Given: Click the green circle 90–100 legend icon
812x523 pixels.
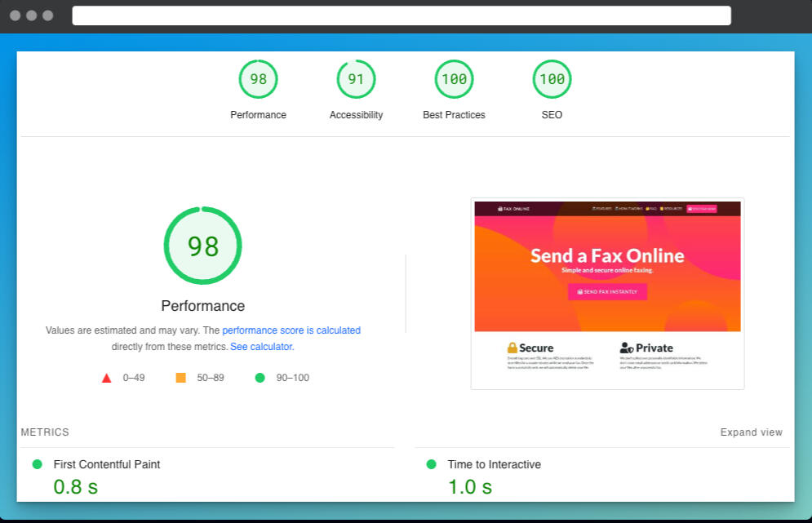Looking at the screenshot, I should pos(260,378).
